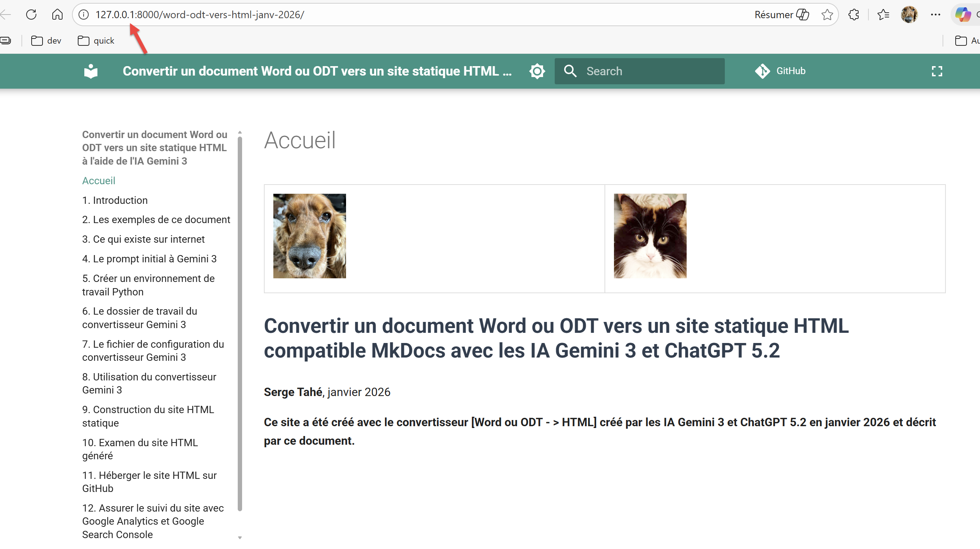Image resolution: width=980 pixels, height=549 pixels.
Task: Open 11. Héberger le site HTML sur GitHub
Action: click(149, 482)
